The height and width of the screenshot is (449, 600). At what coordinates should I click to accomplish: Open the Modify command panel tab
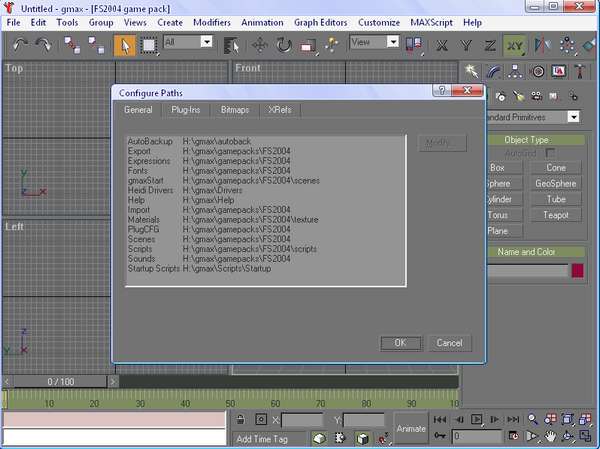point(495,71)
